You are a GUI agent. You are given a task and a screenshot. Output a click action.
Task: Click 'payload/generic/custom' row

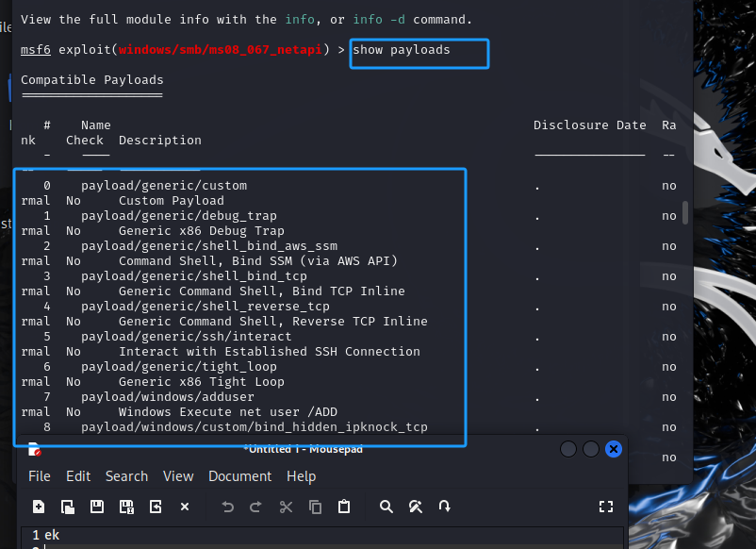[164, 186]
